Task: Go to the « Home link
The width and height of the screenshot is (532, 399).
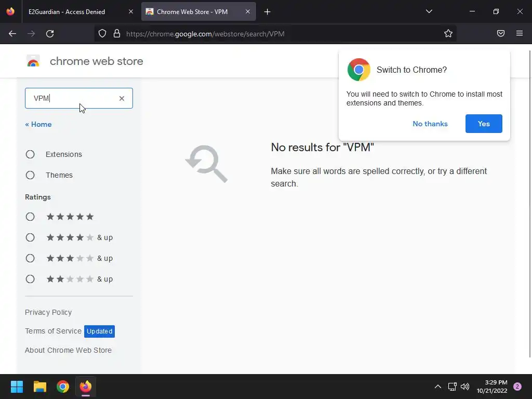Action: click(38, 124)
